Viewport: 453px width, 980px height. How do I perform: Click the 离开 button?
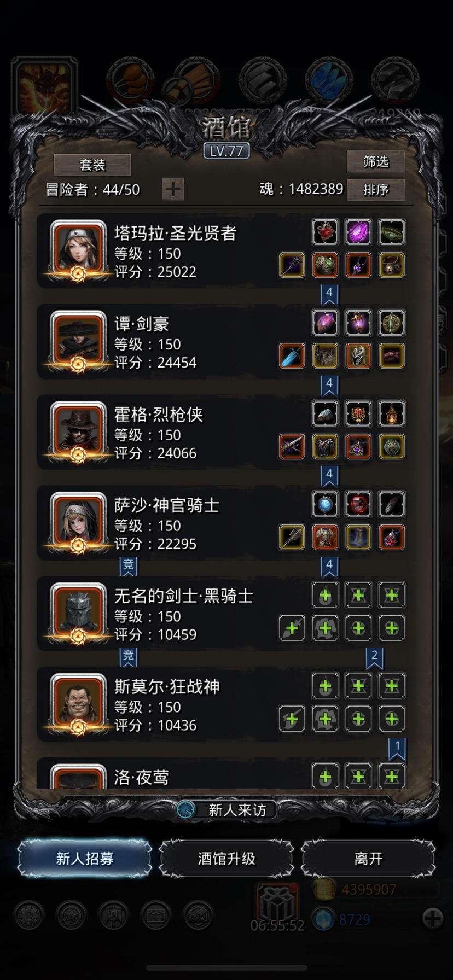coord(368,859)
